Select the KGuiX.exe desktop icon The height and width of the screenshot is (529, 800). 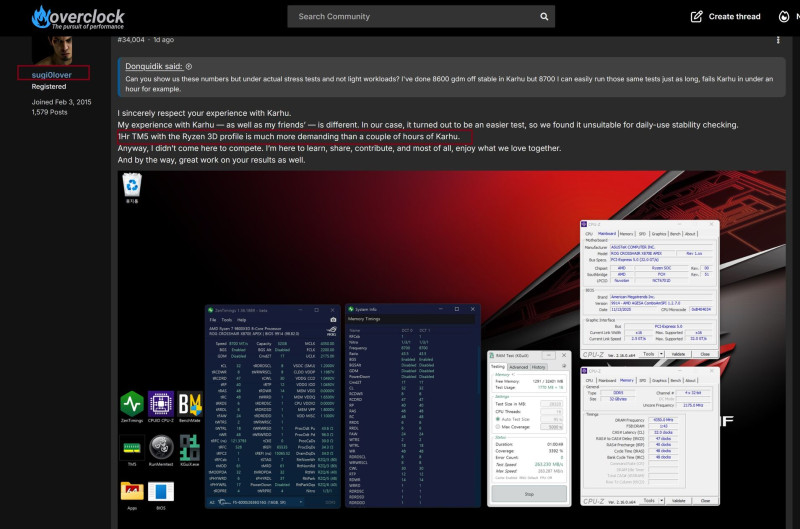189,450
